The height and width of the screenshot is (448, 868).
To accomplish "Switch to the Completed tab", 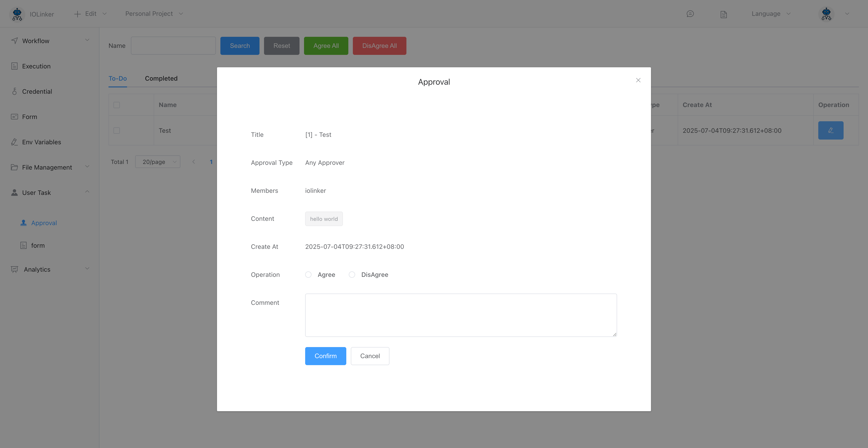I will (161, 78).
